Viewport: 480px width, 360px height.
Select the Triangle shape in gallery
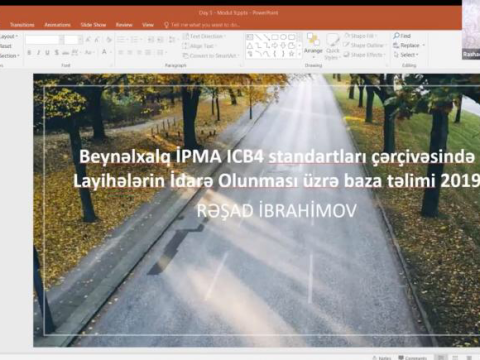(250, 45)
